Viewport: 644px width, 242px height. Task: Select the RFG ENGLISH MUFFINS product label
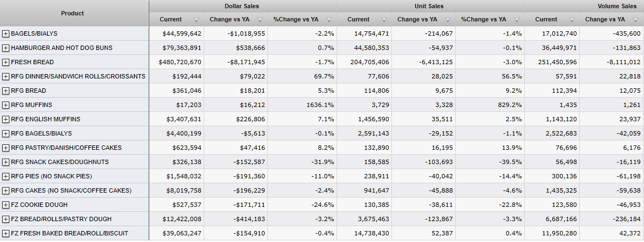tap(46, 120)
